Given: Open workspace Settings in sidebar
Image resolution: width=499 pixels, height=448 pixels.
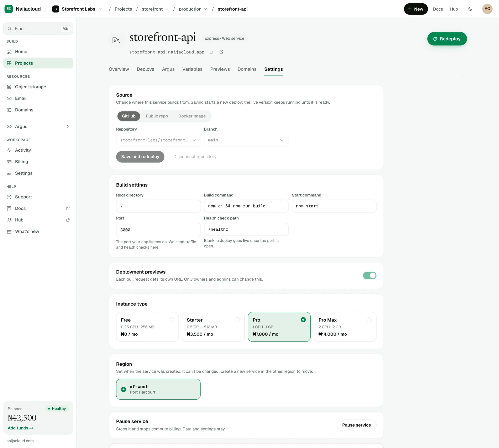Looking at the screenshot, I should (x=38, y=173).
